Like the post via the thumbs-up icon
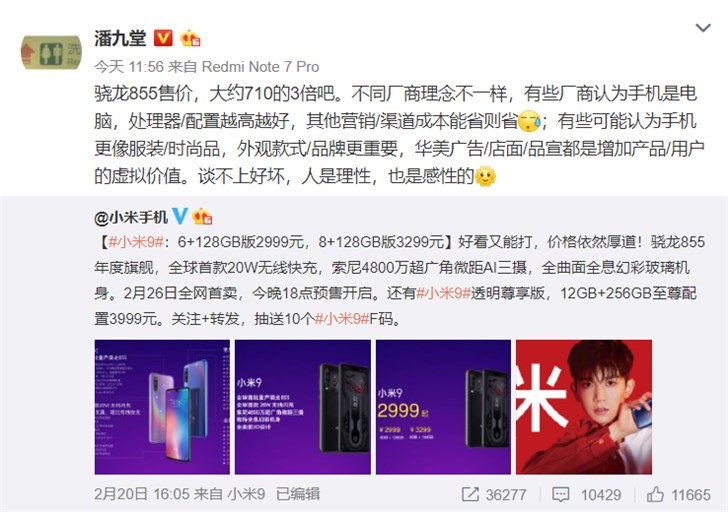728x512 pixels. (655, 494)
